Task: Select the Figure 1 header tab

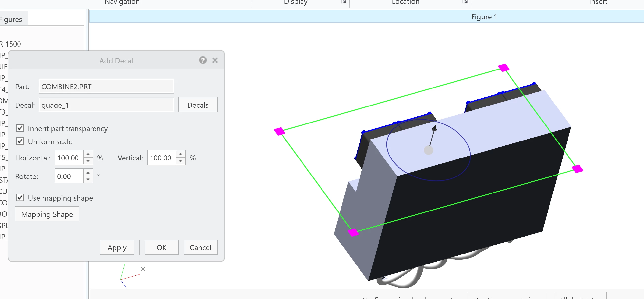Action: click(x=484, y=17)
